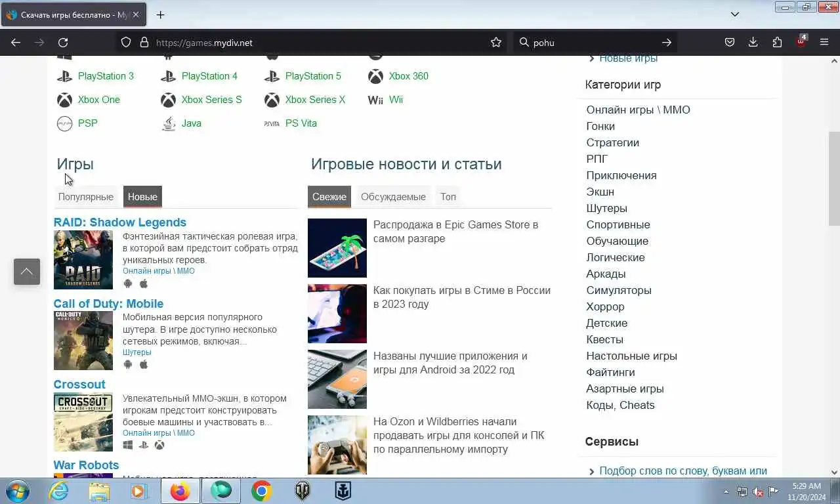Viewport: 840px width, 504px height.
Task: Open the article on buying Steam games
Action: click(x=462, y=297)
